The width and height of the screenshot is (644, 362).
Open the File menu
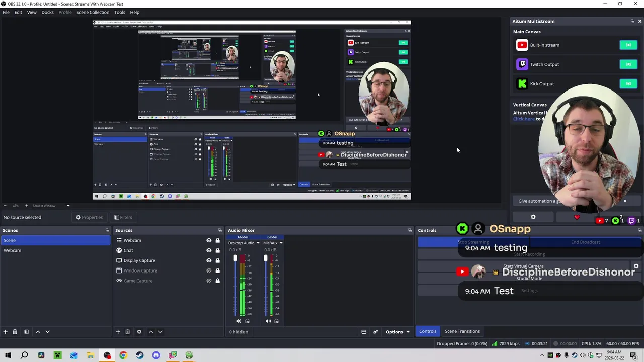6,12
